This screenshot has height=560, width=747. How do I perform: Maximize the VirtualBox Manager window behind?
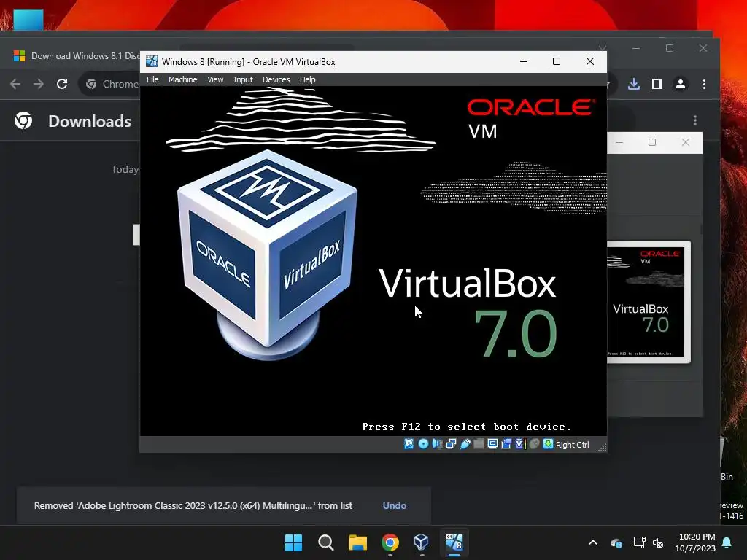coord(652,142)
